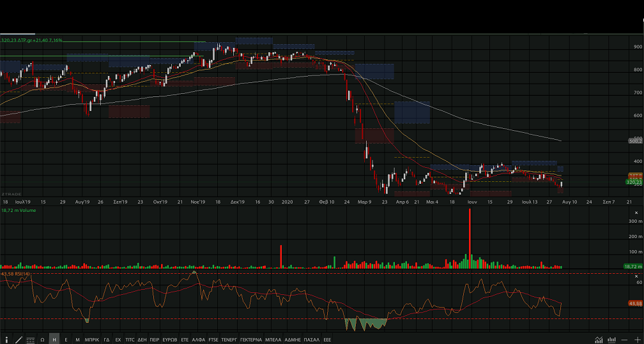The image size is (644, 344).
Task: Select the H daily timeframe
Action: pyautogui.click(x=54, y=340)
